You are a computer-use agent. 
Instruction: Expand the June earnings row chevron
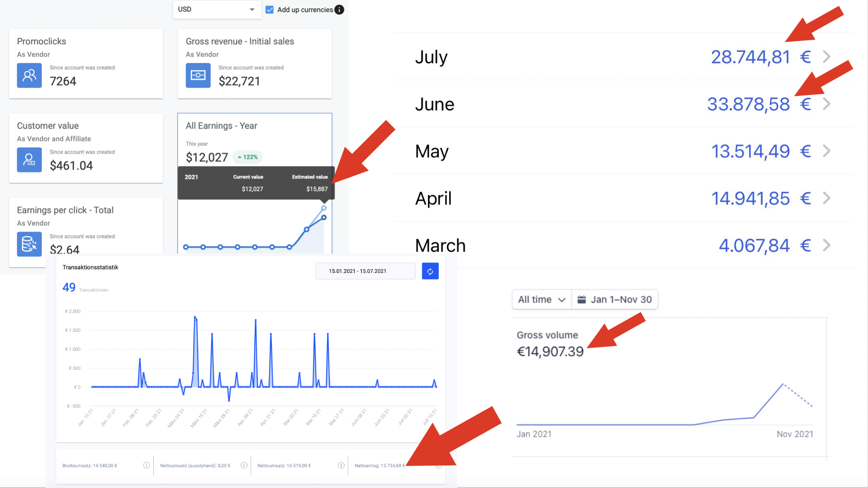[827, 104]
